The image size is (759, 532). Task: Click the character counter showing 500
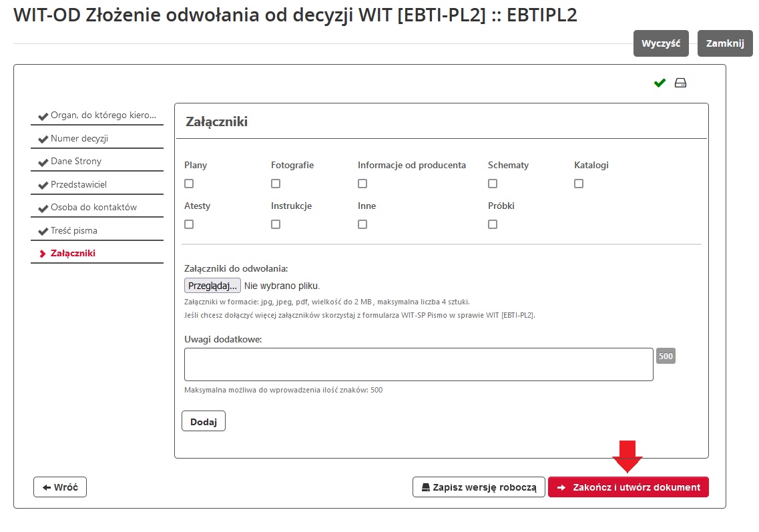point(665,356)
